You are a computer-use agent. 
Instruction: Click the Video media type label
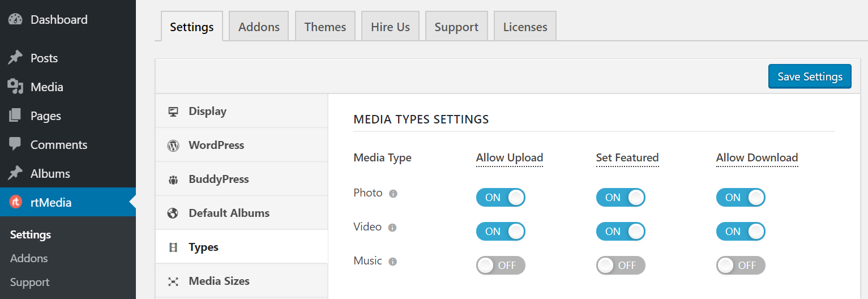(x=367, y=227)
